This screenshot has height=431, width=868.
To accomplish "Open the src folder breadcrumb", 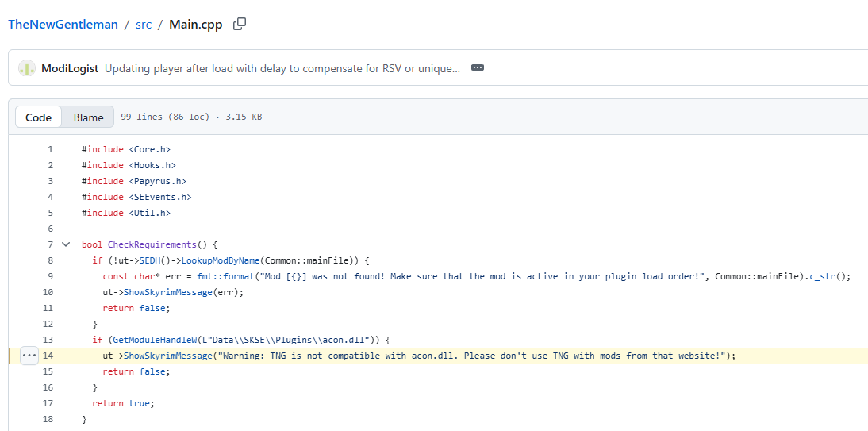I will coord(144,25).
